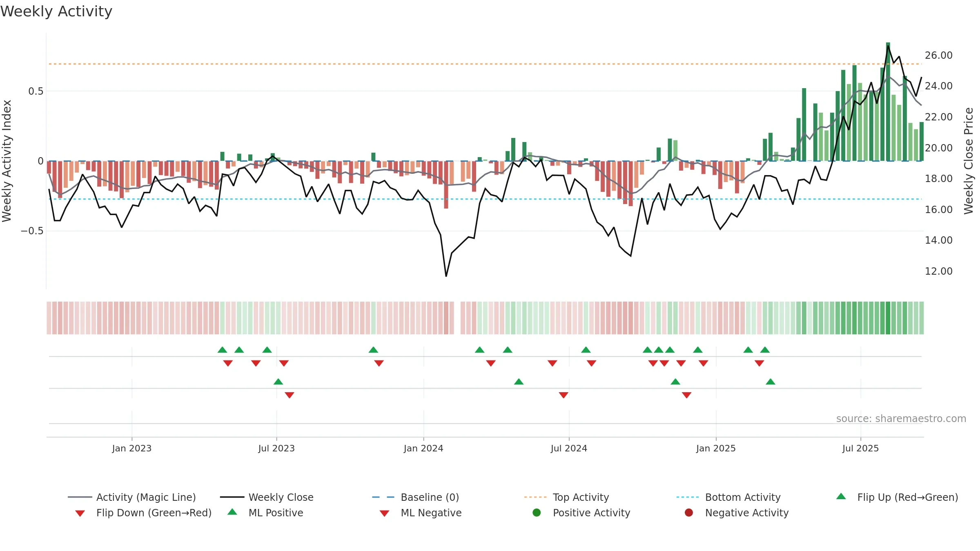This screenshot has width=980, height=551.
Task: Click the 24.00 price axis label
Action: tap(939, 86)
